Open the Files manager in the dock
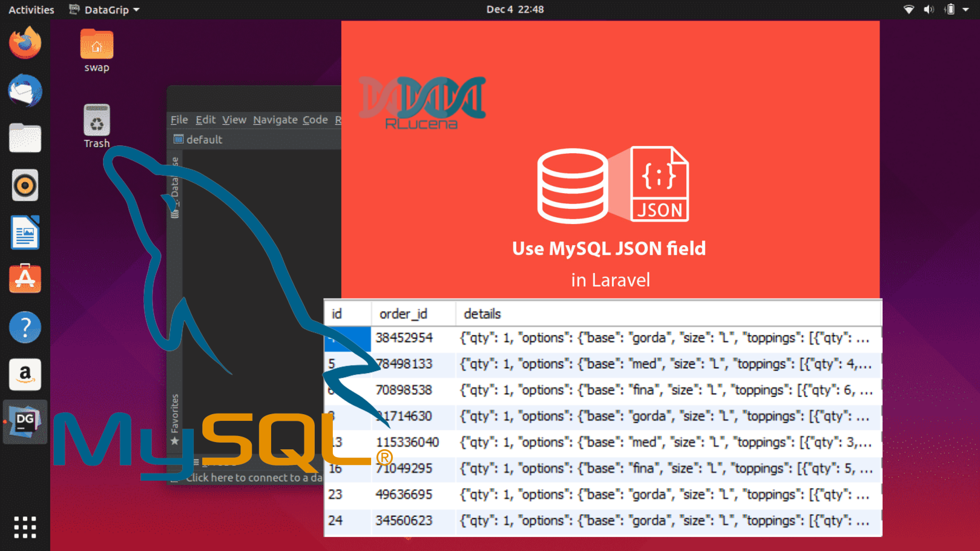Image resolution: width=980 pixels, height=551 pixels. click(25, 138)
